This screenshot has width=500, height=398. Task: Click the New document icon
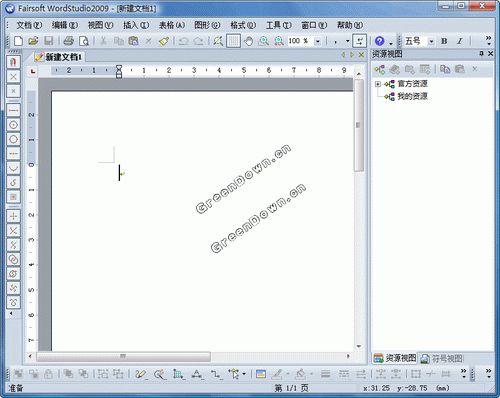(x=19, y=41)
